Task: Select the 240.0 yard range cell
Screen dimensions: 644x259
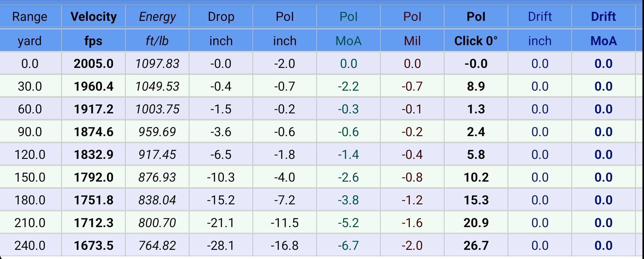Action: pyautogui.click(x=30, y=245)
